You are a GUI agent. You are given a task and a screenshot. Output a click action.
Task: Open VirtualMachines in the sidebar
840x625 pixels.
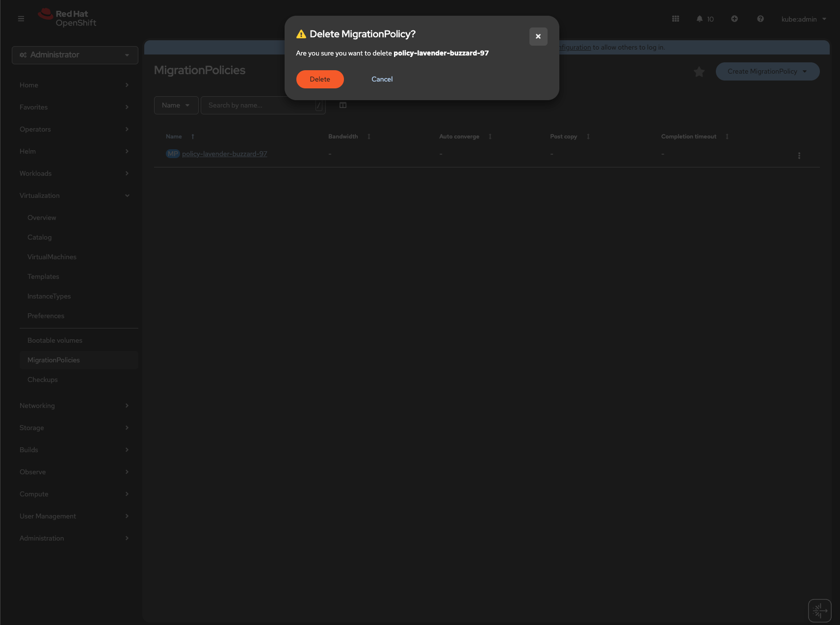tap(52, 257)
